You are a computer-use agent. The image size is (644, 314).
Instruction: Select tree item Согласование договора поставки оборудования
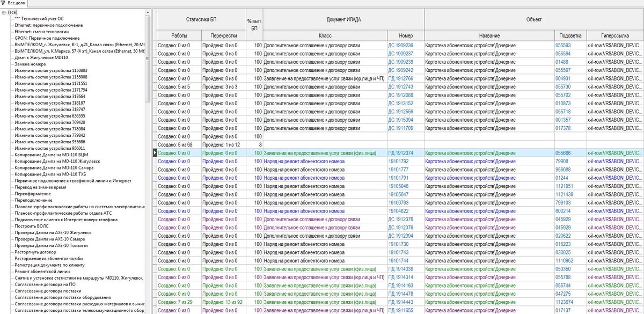63,297
